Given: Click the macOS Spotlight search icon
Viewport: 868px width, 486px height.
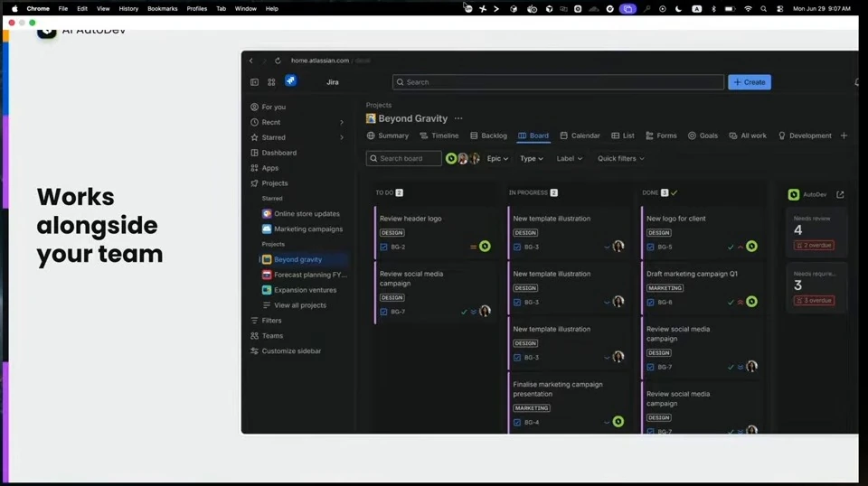Looking at the screenshot, I should click(763, 9).
